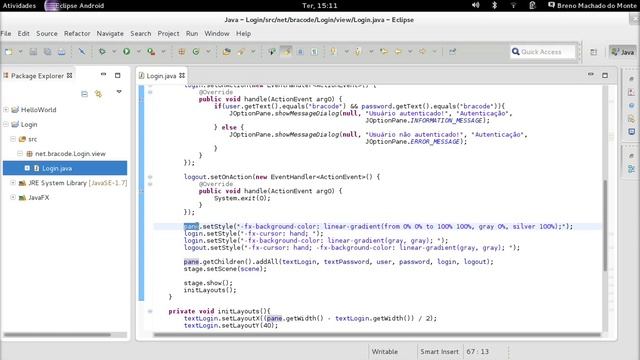Select Login.java in Package Explorer
The width and height of the screenshot is (640, 360).
65,168
